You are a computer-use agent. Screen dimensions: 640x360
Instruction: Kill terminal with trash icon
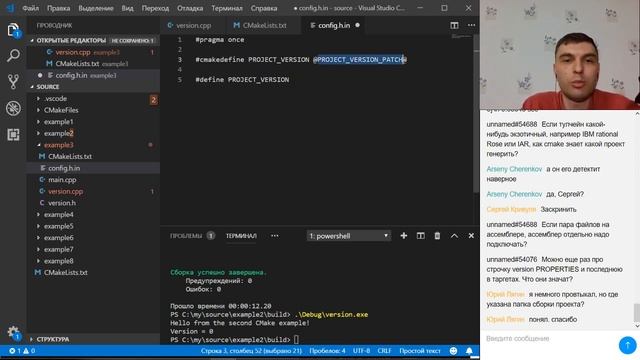click(x=437, y=236)
